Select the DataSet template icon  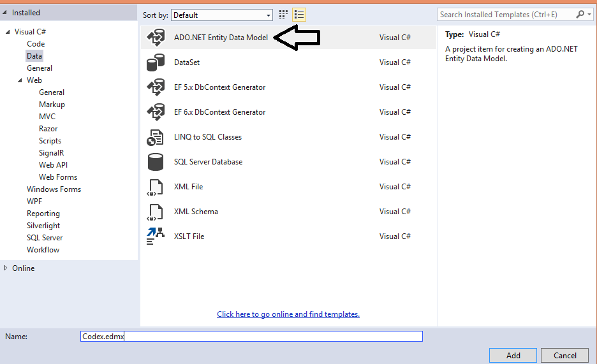[x=156, y=62]
